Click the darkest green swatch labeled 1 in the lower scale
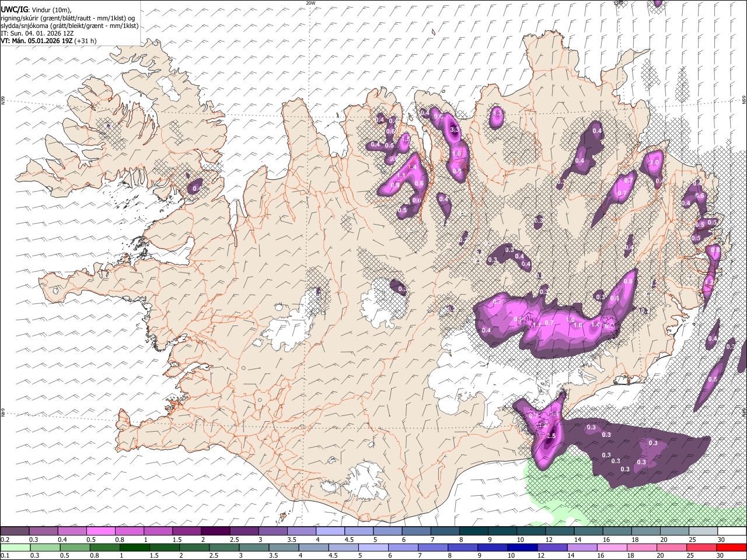The width and height of the screenshot is (747, 560). pos(134,548)
